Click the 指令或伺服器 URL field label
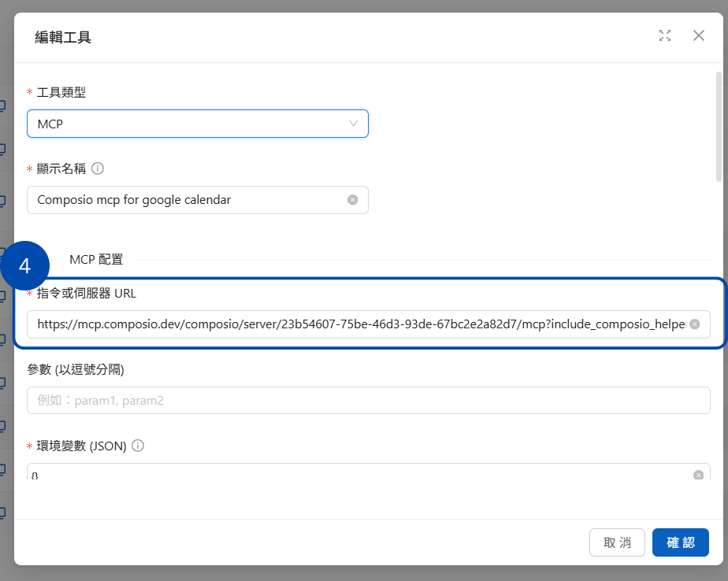The image size is (728, 581). 86,294
